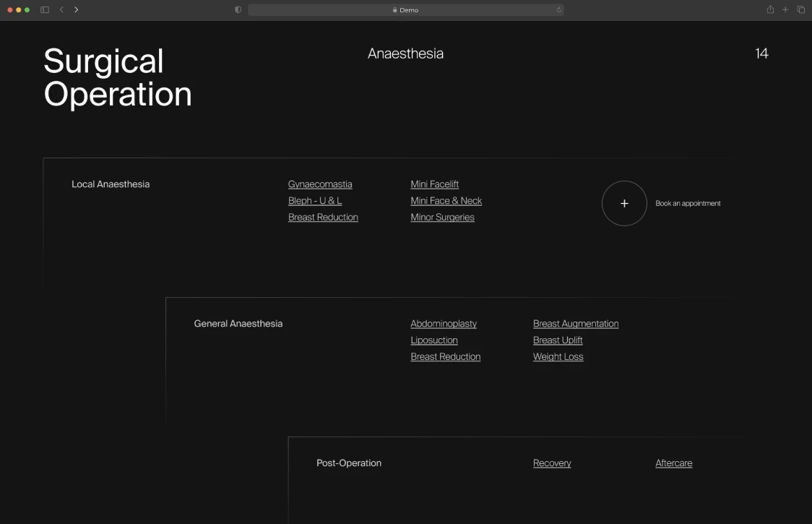The image size is (812, 524).
Task: Open the Minor Surgeries link
Action: pyautogui.click(x=442, y=217)
